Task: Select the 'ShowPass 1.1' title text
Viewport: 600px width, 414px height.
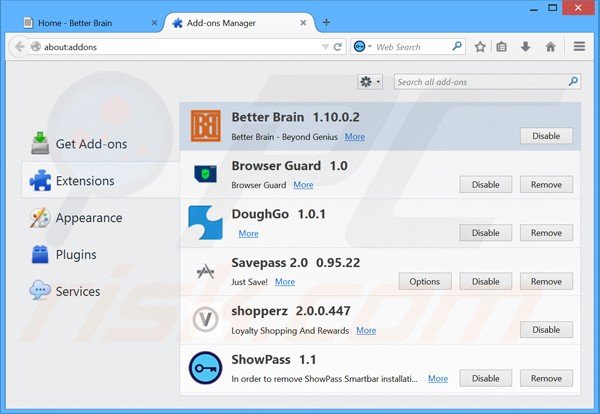Action: point(274,360)
